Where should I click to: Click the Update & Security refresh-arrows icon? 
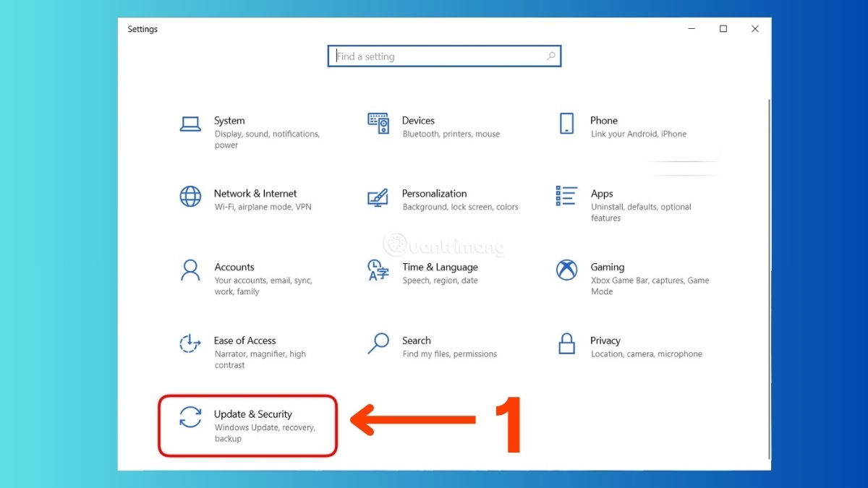(x=190, y=417)
